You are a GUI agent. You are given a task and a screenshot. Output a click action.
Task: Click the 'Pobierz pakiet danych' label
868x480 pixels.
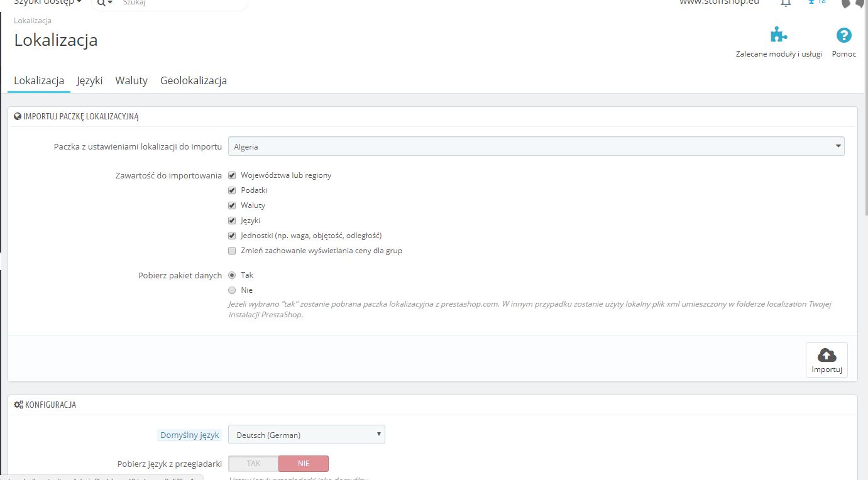(180, 275)
